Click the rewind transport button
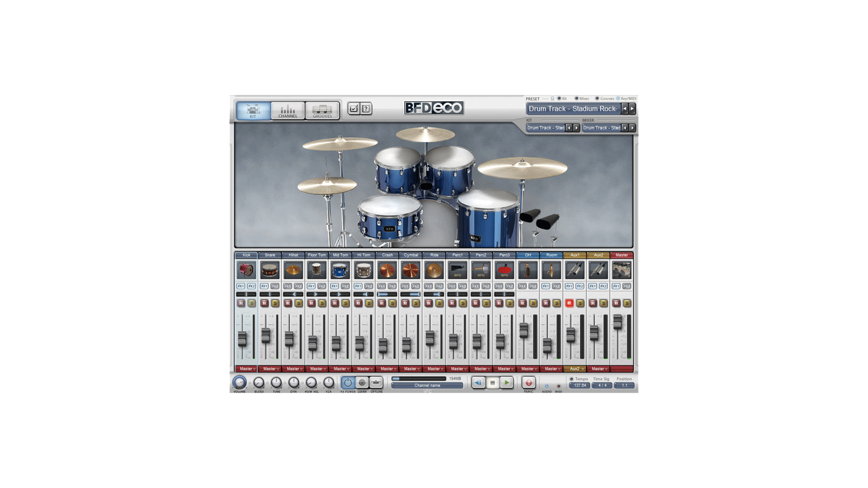The width and height of the screenshot is (868, 488). click(x=478, y=383)
